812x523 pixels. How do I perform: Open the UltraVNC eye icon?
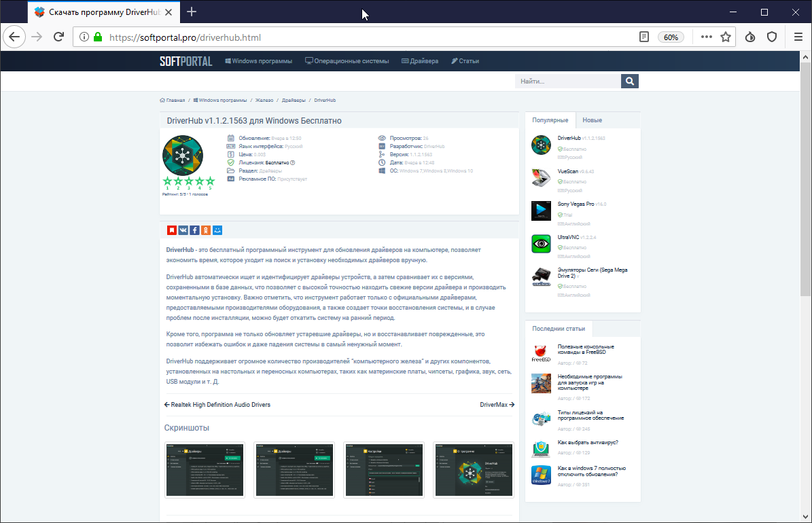(x=541, y=243)
